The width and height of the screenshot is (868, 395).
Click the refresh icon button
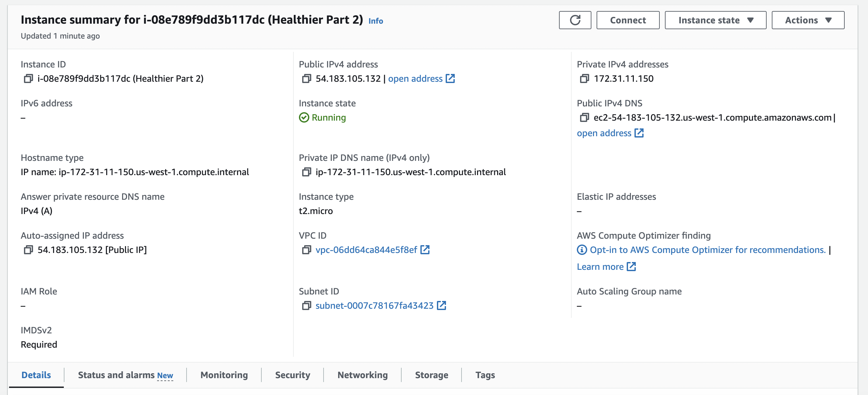pyautogui.click(x=575, y=20)
